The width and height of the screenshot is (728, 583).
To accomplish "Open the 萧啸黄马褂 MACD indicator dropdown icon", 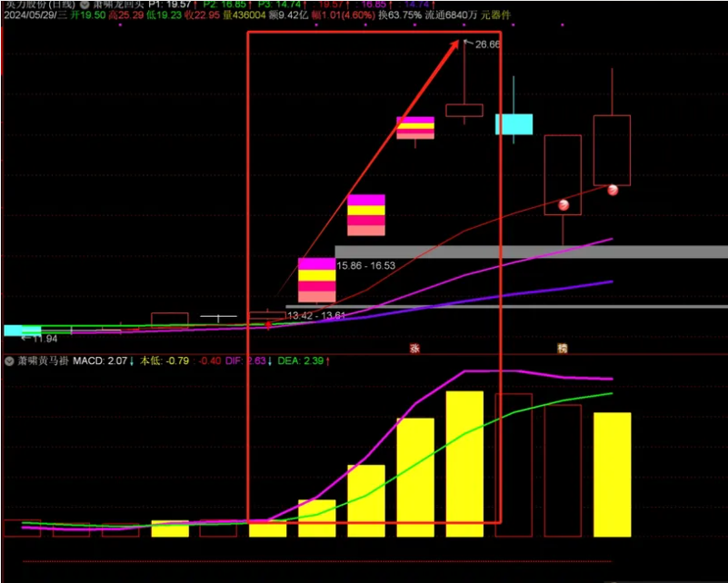I will (x=8, y=361).
